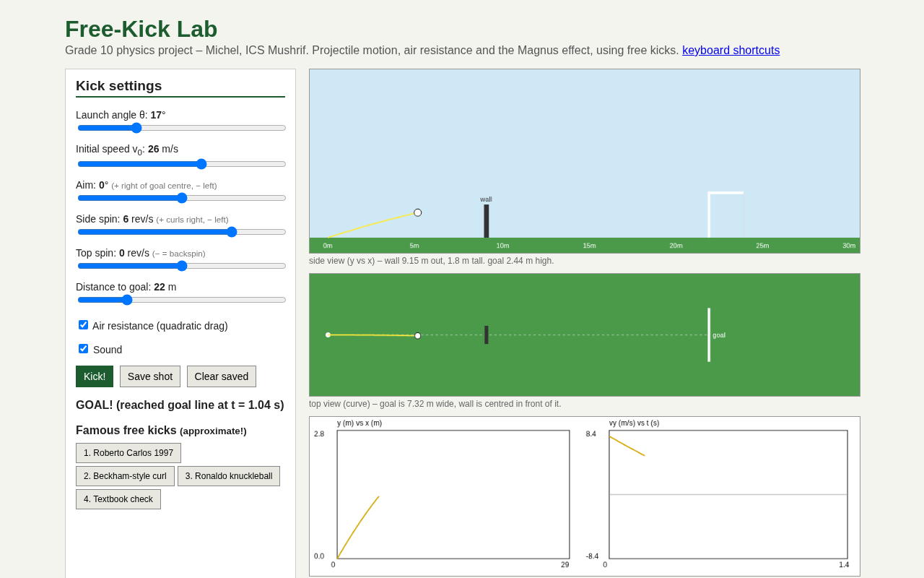Load the Textbook check preset
Image resolution: width=924 pixels, height=578 pixels.
click(x=118, y=499)
